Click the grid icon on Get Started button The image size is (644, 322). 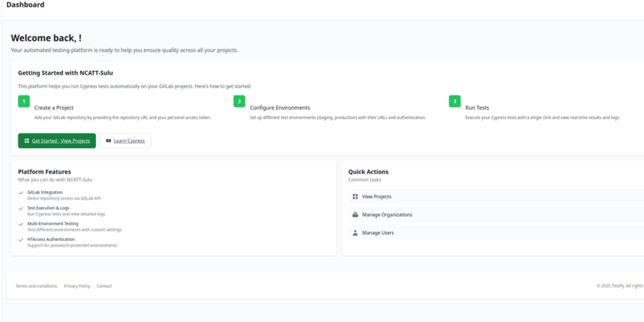27,140
